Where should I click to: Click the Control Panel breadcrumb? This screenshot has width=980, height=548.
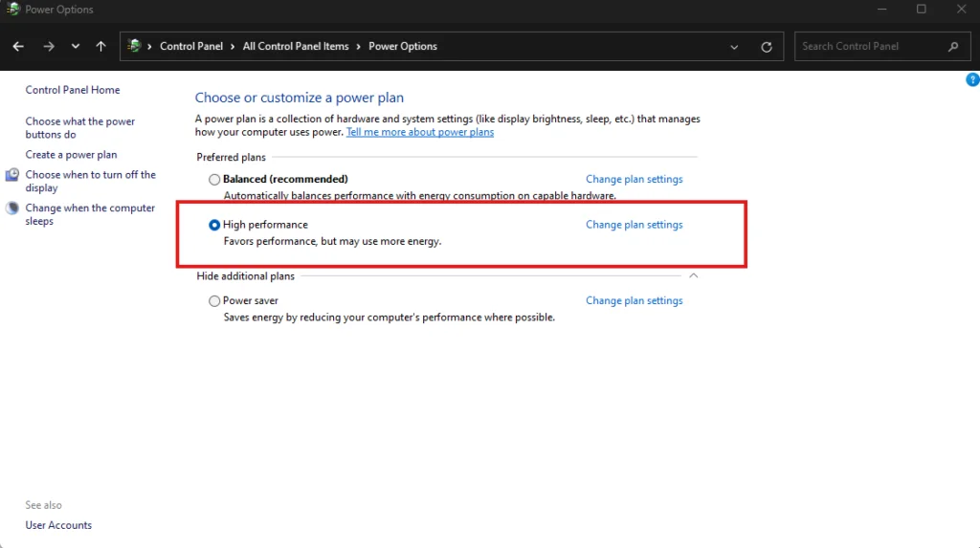(x=191, y=46)
